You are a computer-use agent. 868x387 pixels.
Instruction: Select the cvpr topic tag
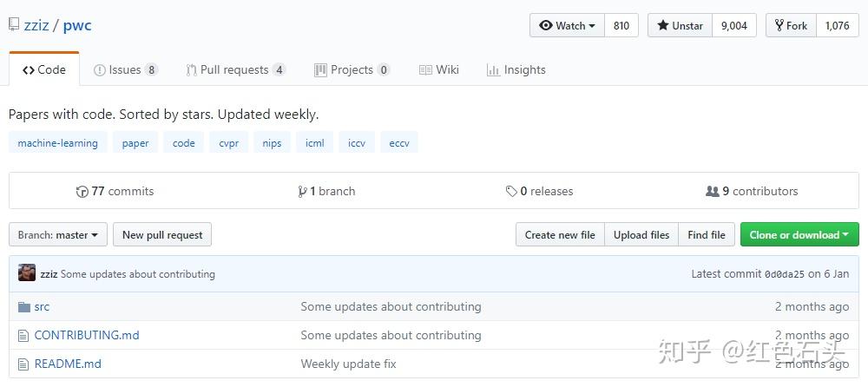[x=228, y=143]
